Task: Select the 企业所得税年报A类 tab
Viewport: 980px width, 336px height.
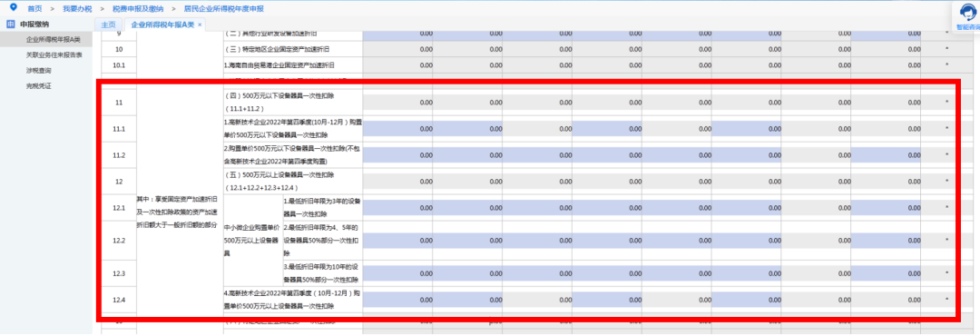Action: [x=163, y=25]
